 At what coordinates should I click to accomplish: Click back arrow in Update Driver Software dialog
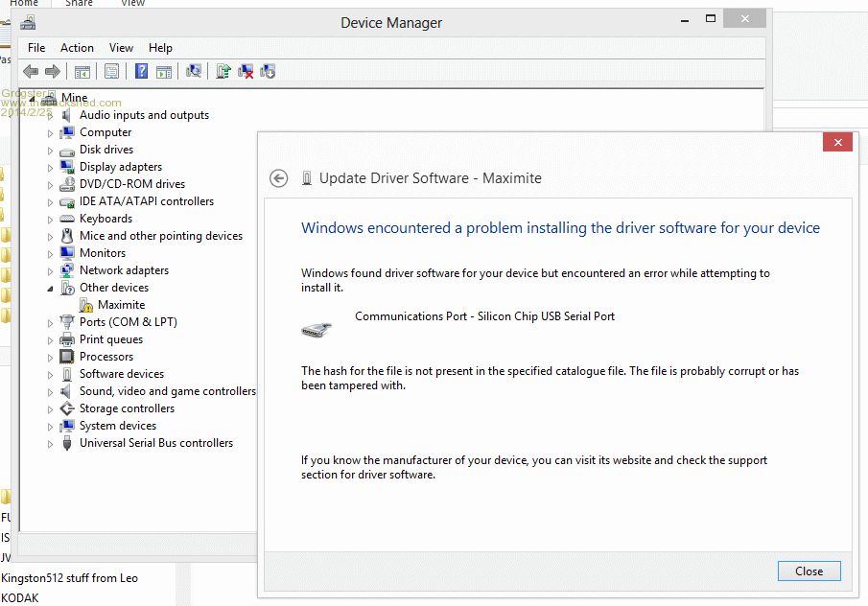pyautogui.click(x=279, y=178)
